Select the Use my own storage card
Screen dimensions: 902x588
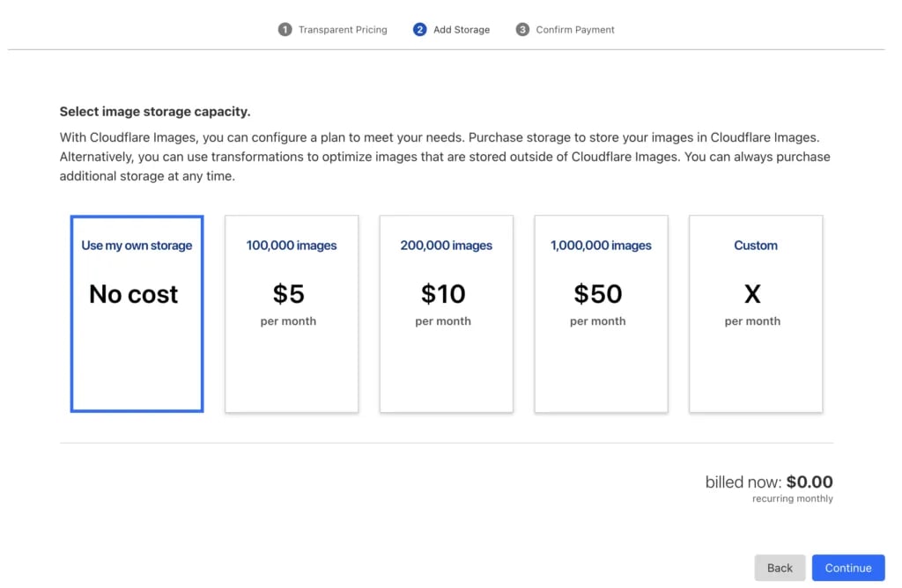(x=137, y=314)
